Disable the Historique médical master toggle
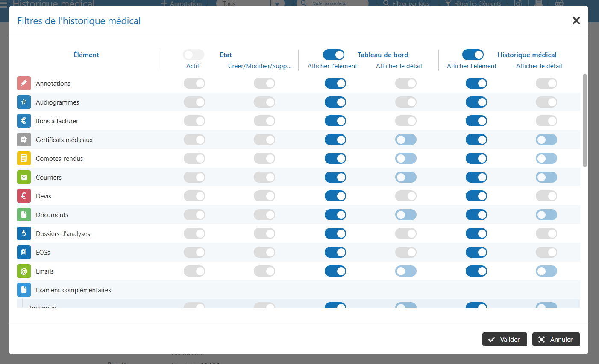The height and width of the screenshot is (364, 599). click(x=473, y=55)
